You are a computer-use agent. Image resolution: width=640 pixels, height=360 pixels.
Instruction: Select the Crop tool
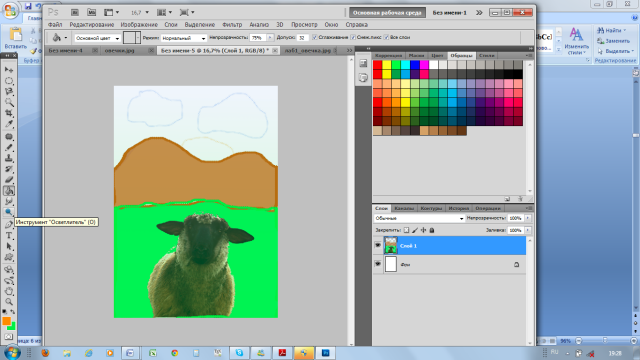[x=9, y=113]
